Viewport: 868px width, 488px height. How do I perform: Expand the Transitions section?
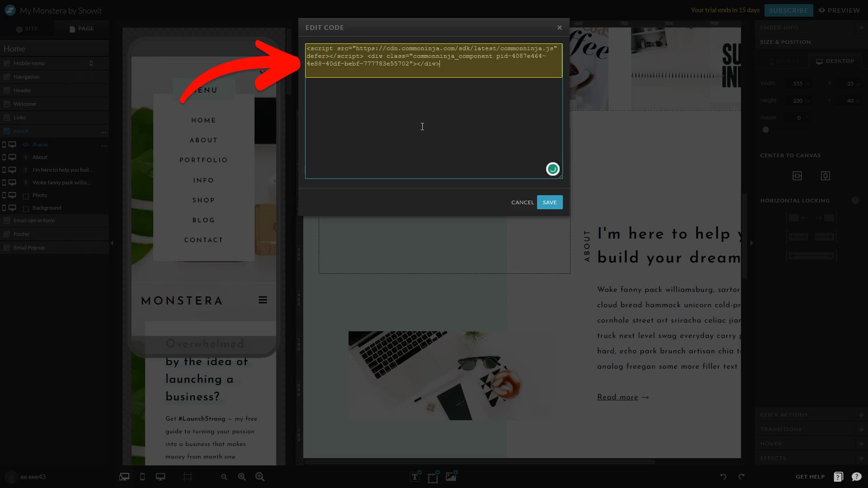pos(861,429)
